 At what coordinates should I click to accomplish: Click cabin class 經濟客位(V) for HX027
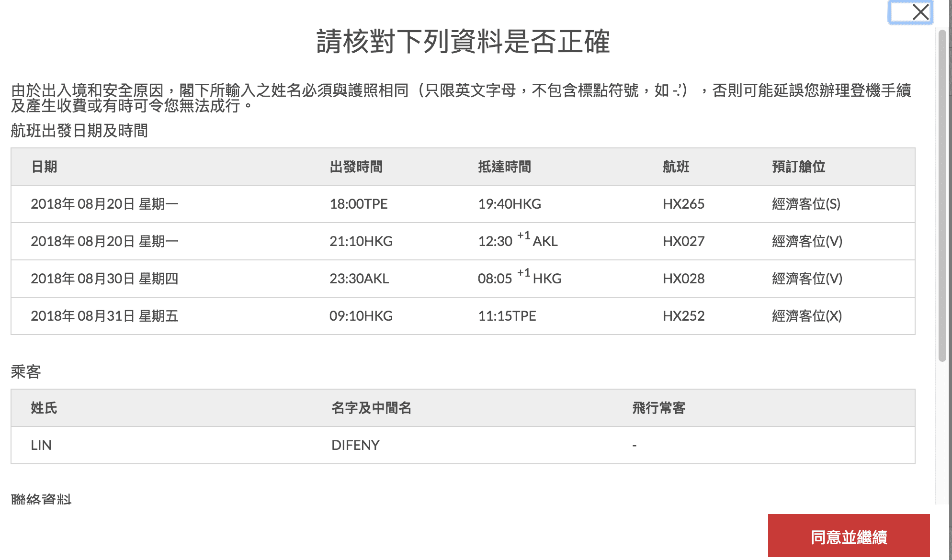pos(807,241)
